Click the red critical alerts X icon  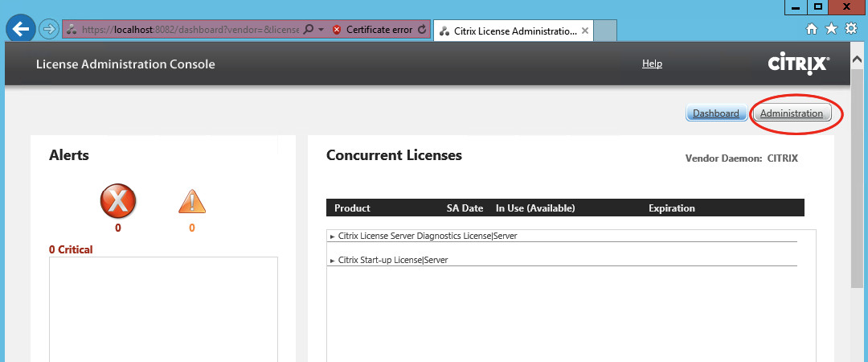[x=118, y=201]
